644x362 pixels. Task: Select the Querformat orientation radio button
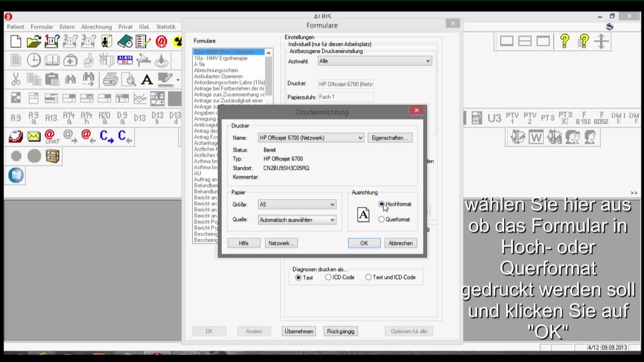381,219
